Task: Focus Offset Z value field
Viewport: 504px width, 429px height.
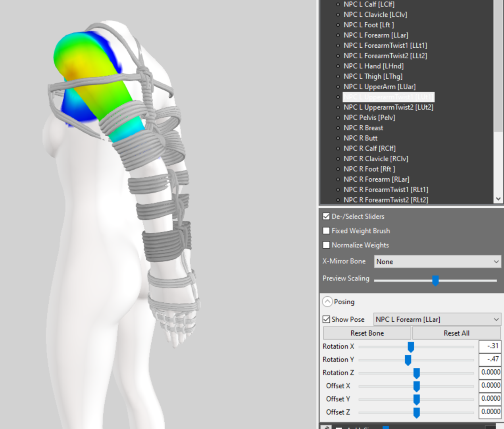Action: pyautogui.click(x=490, y=412)
